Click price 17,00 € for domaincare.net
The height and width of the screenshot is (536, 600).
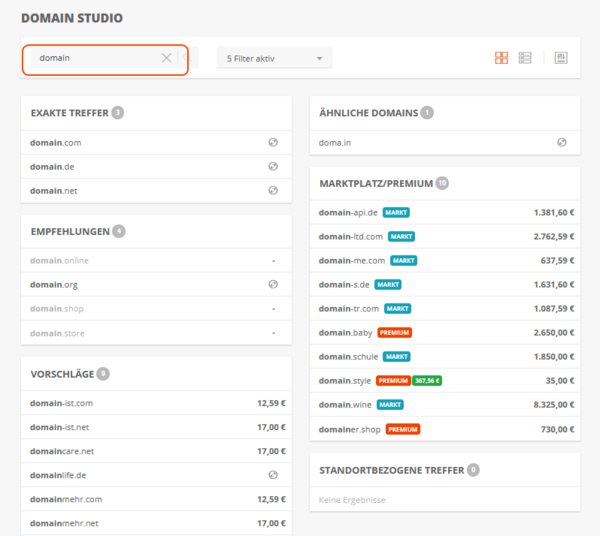[271, 451]
